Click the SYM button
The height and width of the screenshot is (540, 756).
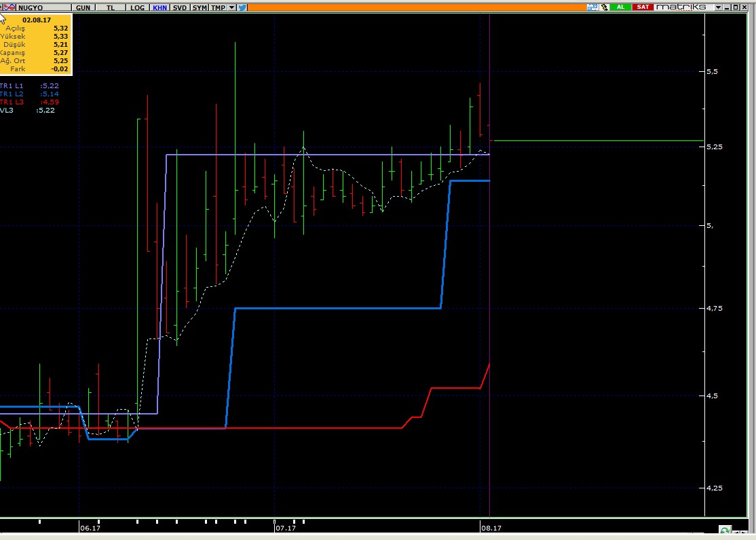(199, 7)
